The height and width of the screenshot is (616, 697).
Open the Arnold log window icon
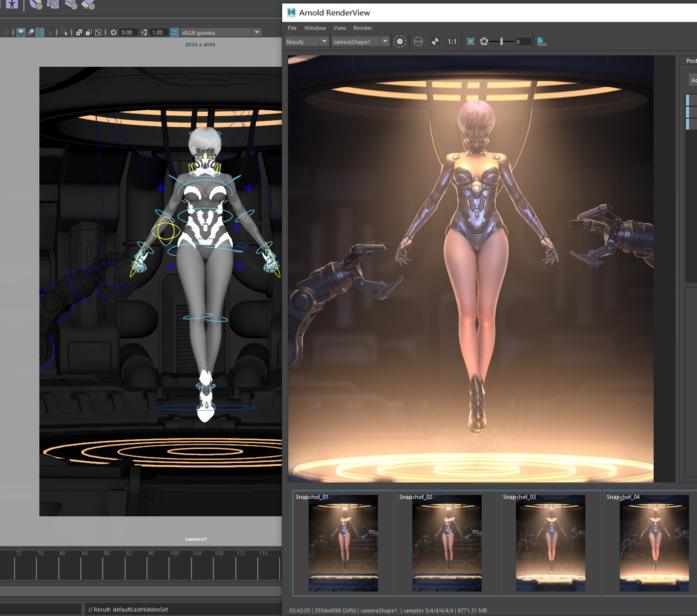pyautogui.click(x=541, y=42)
